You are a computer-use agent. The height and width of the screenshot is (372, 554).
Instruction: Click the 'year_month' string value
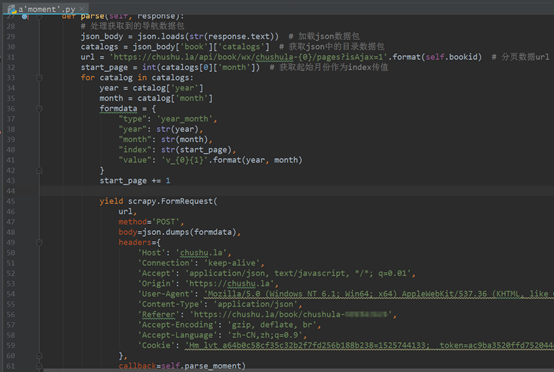point(184,119)
